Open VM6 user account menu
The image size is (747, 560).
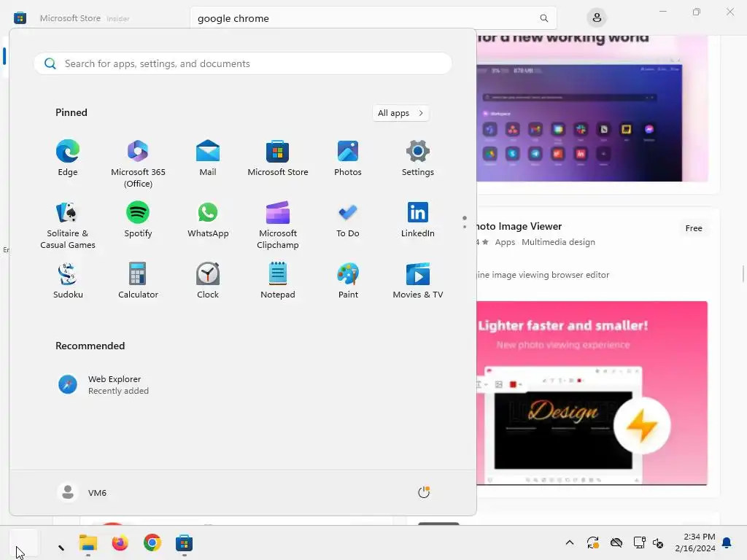click(x=82, y=492)
